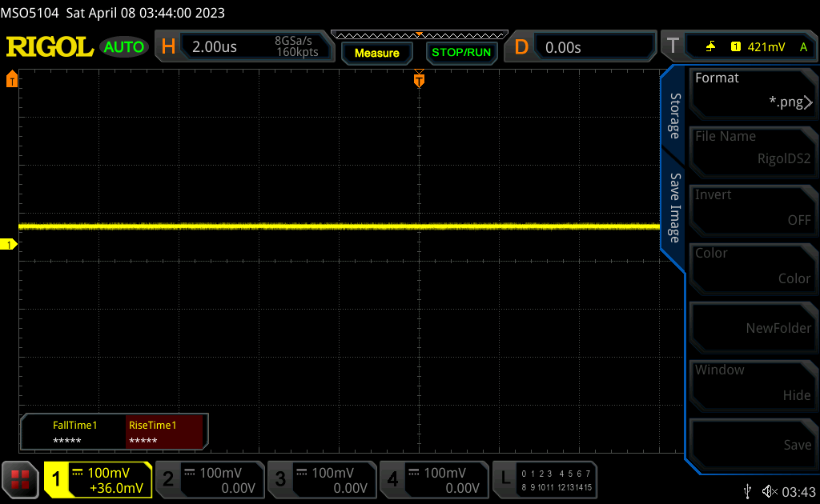Click the waveform memory position bar
The image size is (820, 504).
click(419, 34)
